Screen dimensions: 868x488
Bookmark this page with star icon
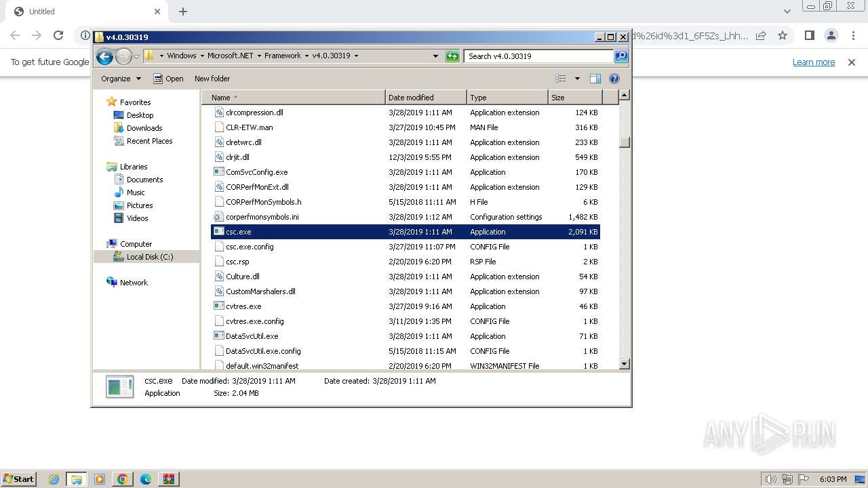click(783, 35)
